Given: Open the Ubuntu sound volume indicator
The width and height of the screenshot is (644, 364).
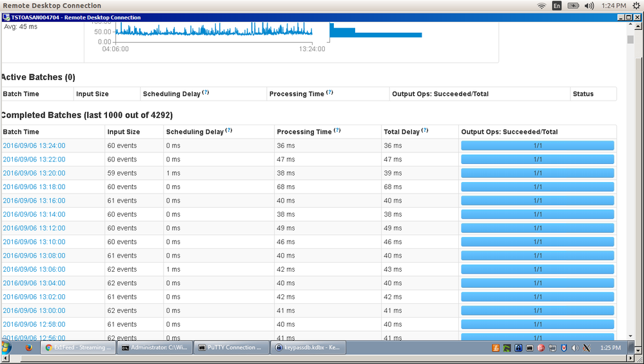Looking at the screenshot, I should 589,6.
